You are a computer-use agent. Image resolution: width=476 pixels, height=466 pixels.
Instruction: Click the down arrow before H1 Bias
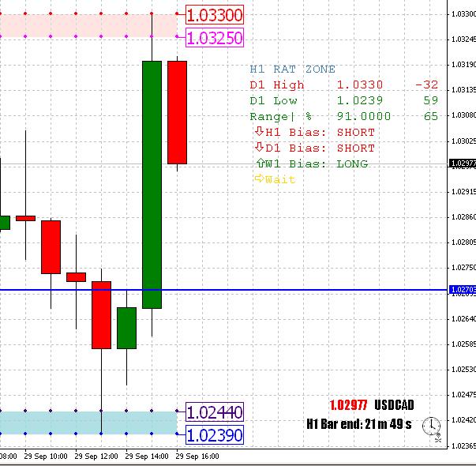pos(259,131)
